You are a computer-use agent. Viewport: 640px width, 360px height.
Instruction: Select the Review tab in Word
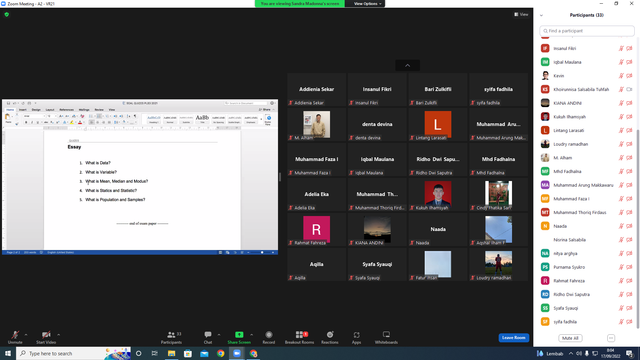pyautogui.click(x=99, y=110)
